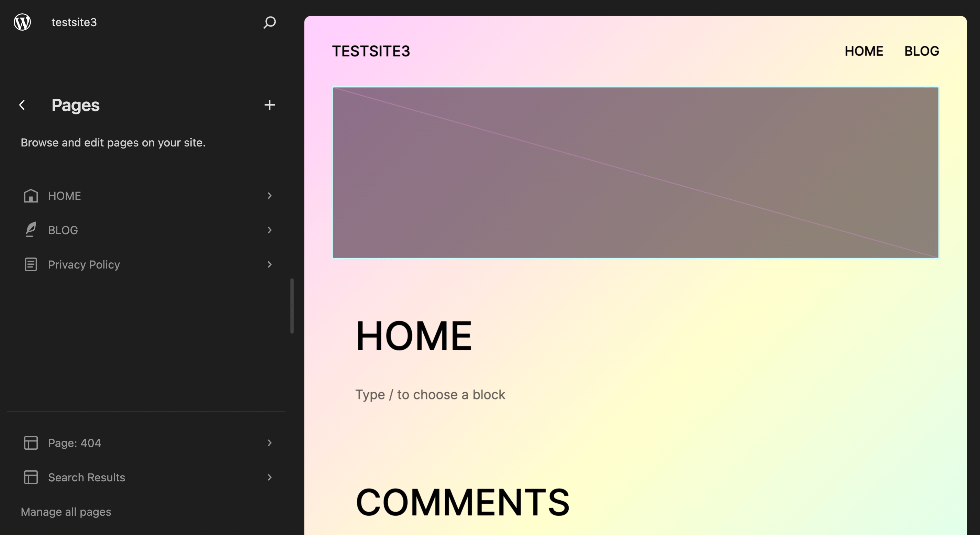Expand the BLOG page entry chevron
The width and height of the screenshot is (980, 535).
pos(269,230)
